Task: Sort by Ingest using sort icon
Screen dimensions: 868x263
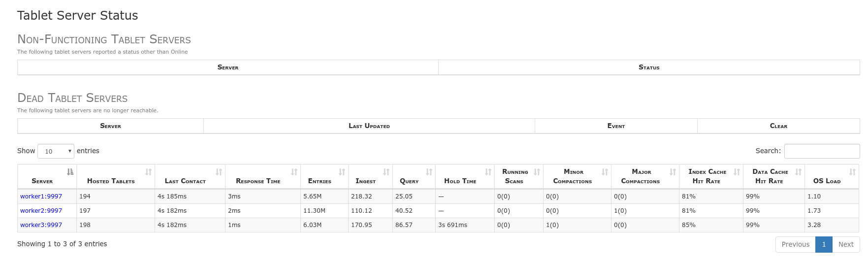Action: 386,172
